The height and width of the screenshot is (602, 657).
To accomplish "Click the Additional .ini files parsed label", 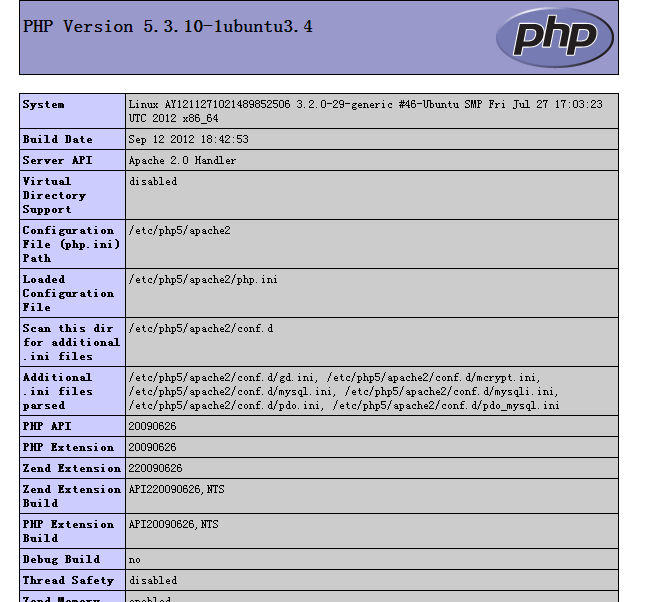I will click(x=57, y=391).
